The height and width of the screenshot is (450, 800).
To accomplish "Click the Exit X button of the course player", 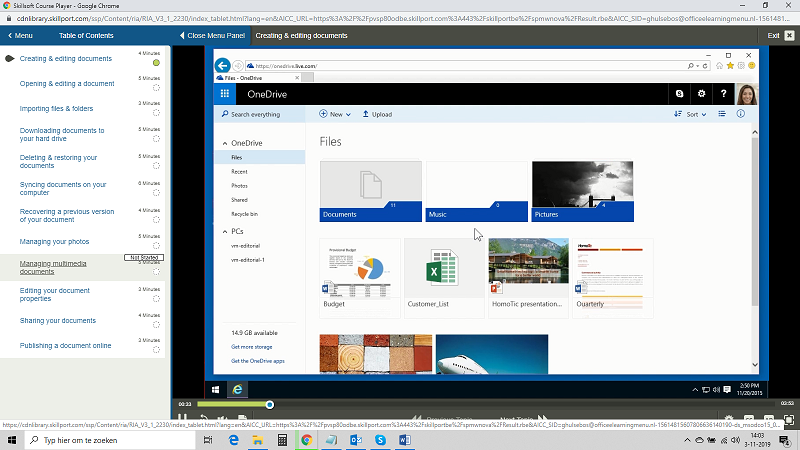I will tap(789, 35).
